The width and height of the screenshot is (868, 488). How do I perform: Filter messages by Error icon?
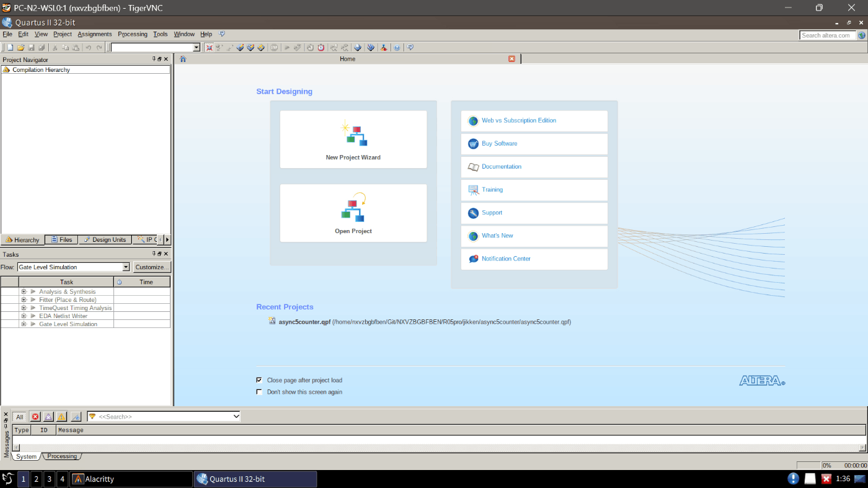point(35,417)
